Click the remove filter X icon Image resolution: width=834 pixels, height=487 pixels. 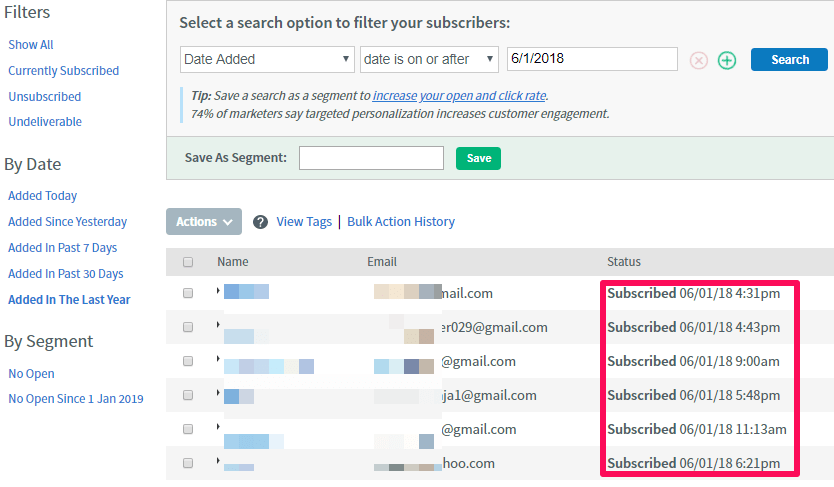pyautogui.click(x=699, y=60)
